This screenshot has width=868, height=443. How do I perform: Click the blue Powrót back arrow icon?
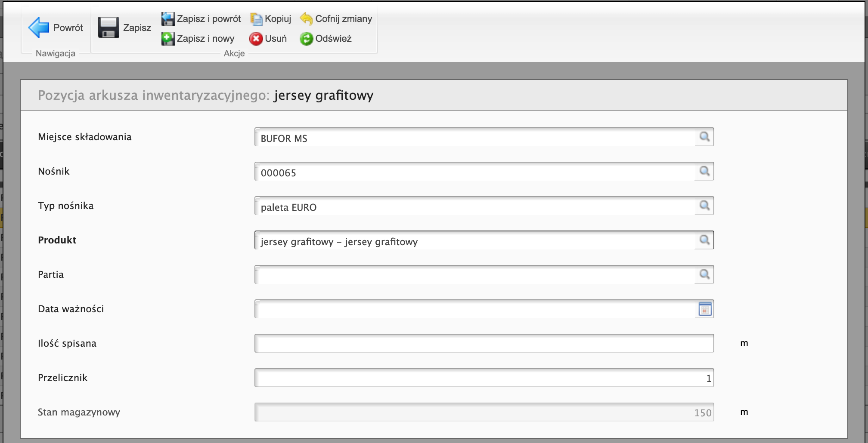coord(39,28)
